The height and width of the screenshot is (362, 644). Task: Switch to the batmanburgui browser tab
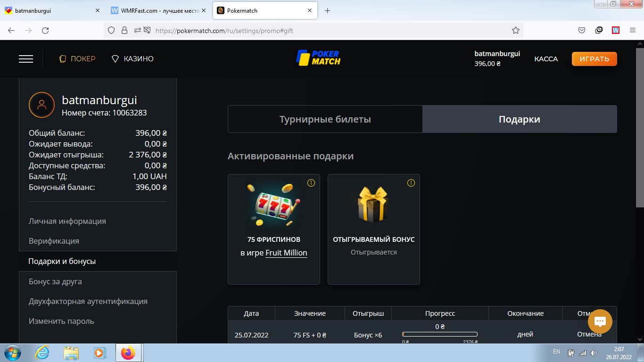pos(53,10)
